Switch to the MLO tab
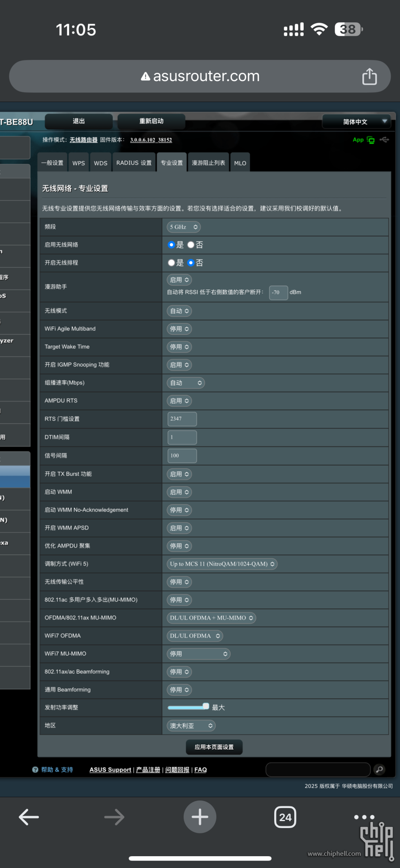 click(x=240, y=163)
